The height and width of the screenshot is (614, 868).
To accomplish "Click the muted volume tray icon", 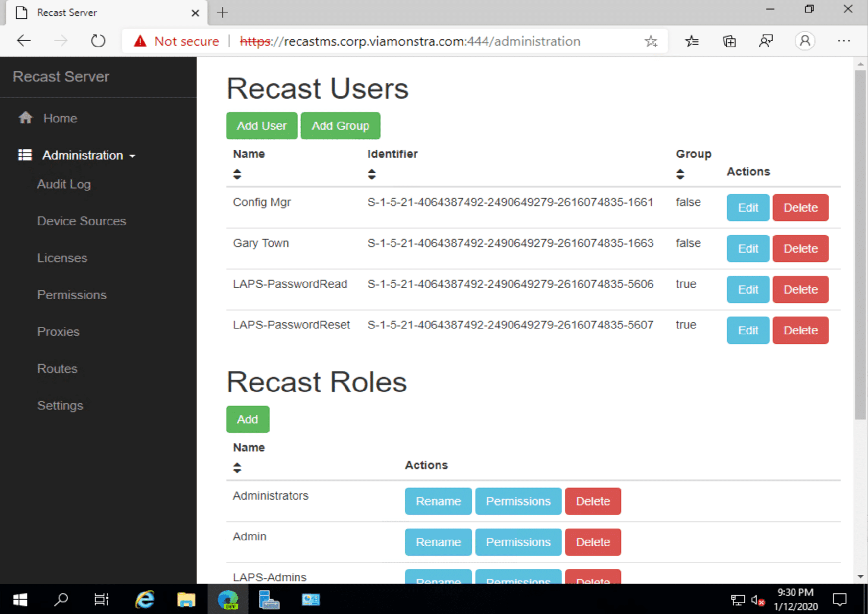I will (758, 600).
